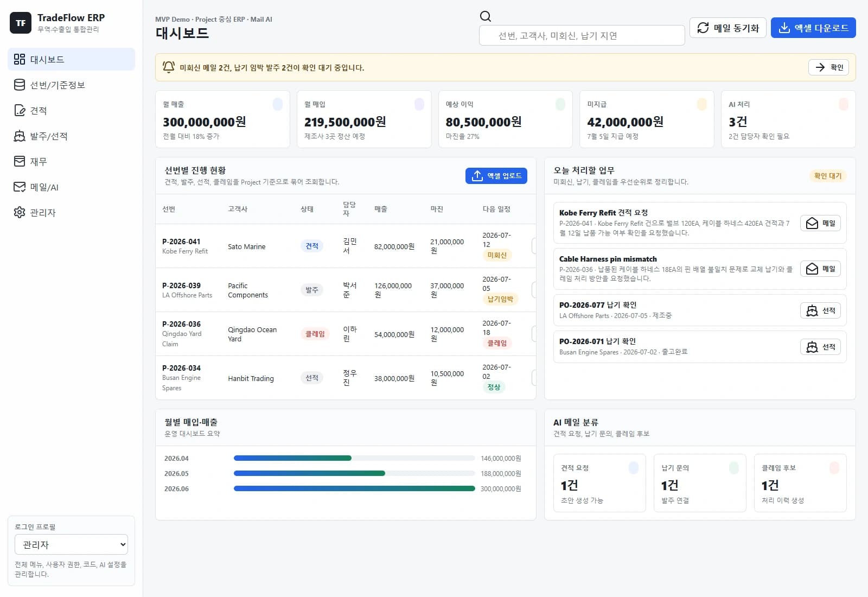868x597 pixels.
Task: Click the 납기임박 badge for P-2026-039
Action: click(x=500, y=299)
